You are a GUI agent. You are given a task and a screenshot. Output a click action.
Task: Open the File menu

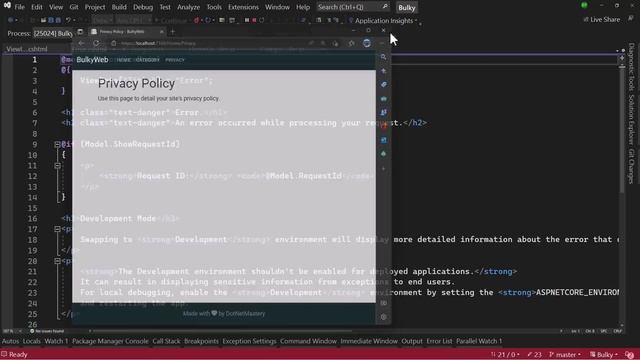[19, 7]
